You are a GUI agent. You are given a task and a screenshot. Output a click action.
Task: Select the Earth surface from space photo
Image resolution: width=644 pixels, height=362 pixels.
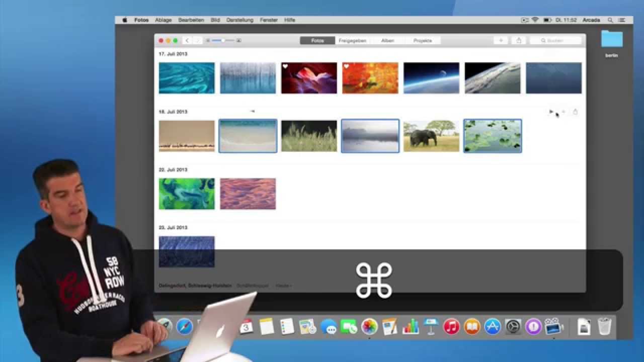493,78
